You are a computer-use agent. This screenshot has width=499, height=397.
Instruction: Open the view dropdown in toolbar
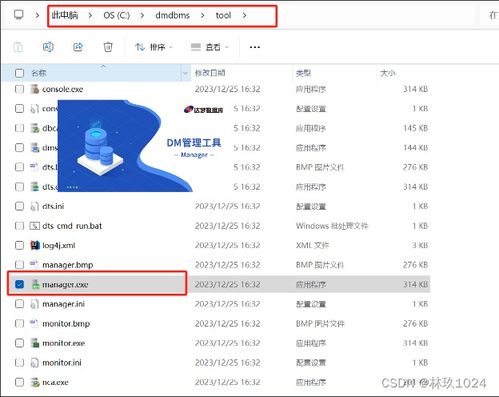[210, 47]
